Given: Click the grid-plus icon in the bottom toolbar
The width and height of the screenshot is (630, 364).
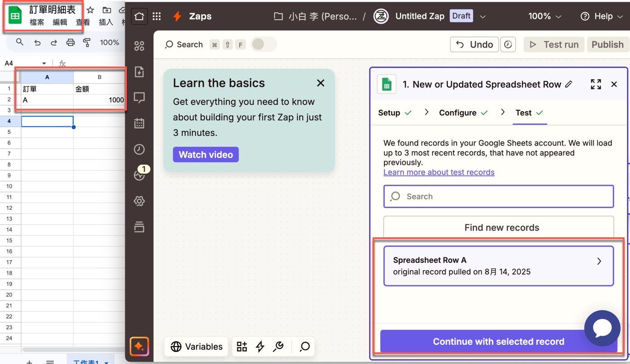Looking at the screenshot, I should click(x=242, y=346).
